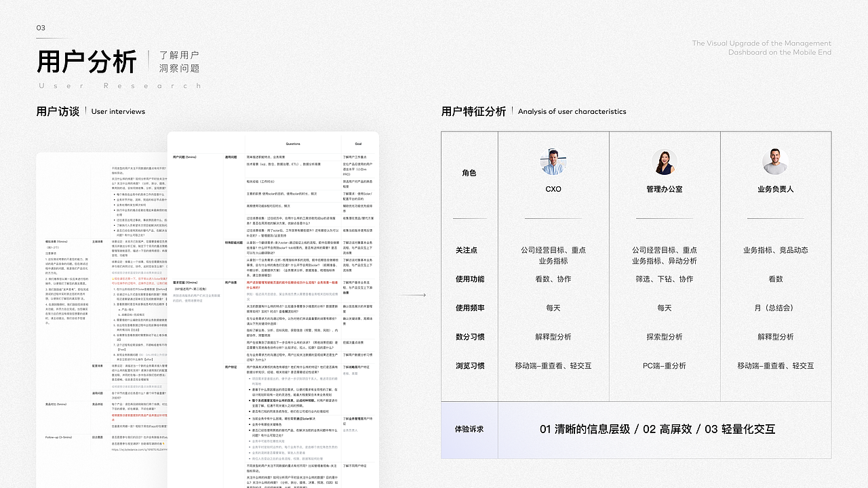Click the '看数、协作' cell under CXO
This screenshot has width=868, height=488.
553,279
